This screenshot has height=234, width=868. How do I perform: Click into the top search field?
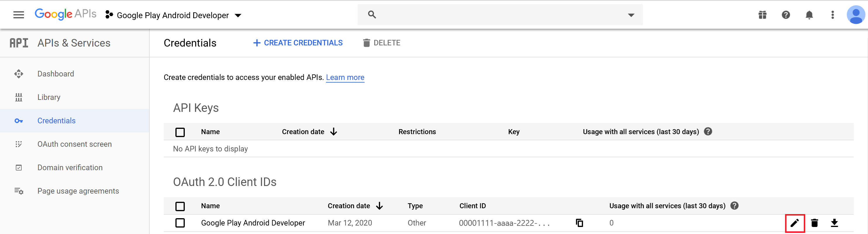(x=500, y=15)
